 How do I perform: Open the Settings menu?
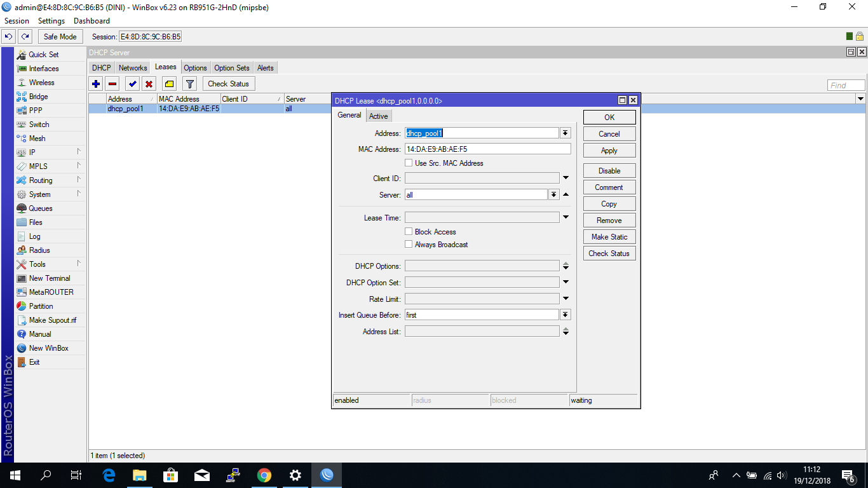tap(51, 21)
